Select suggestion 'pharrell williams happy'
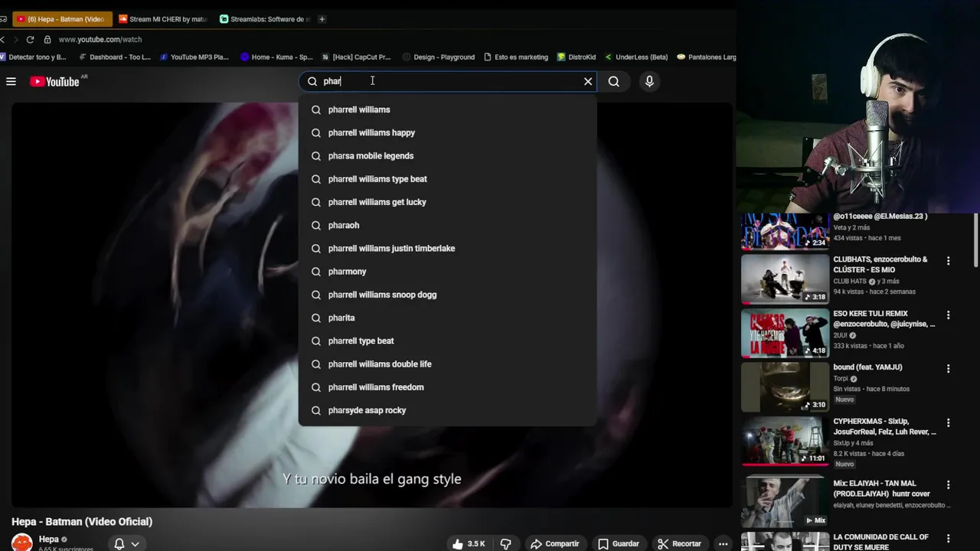Screen dimensions: 980x551 pyautogui.click(x=448, y=132)
